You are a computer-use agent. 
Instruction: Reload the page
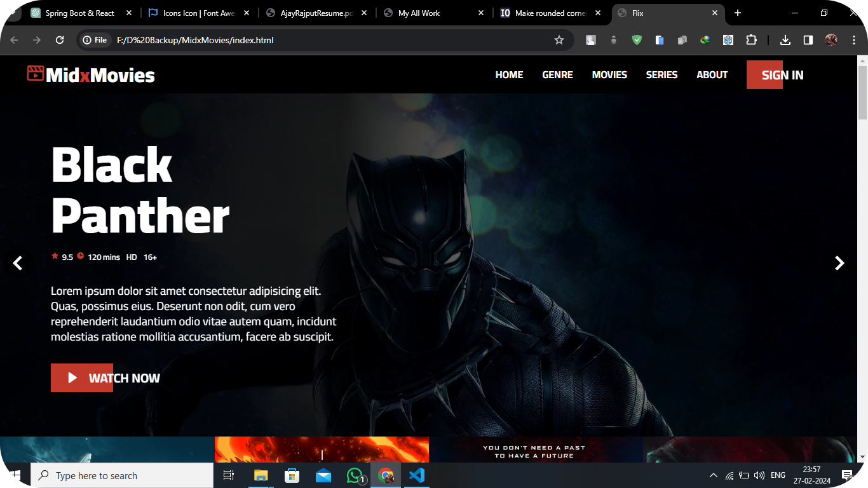coord(60,40)
